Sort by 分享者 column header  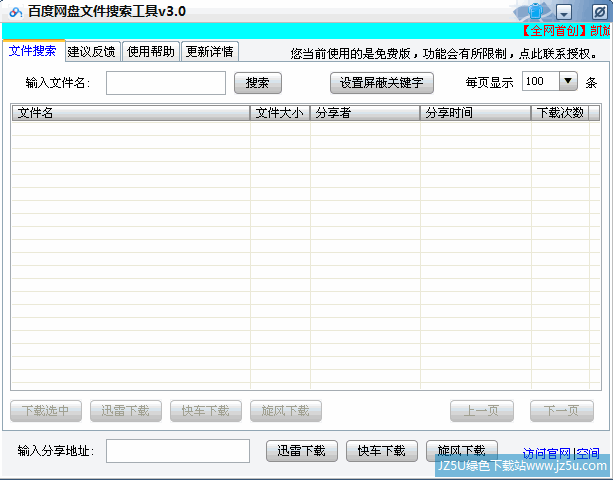[365, 113]
